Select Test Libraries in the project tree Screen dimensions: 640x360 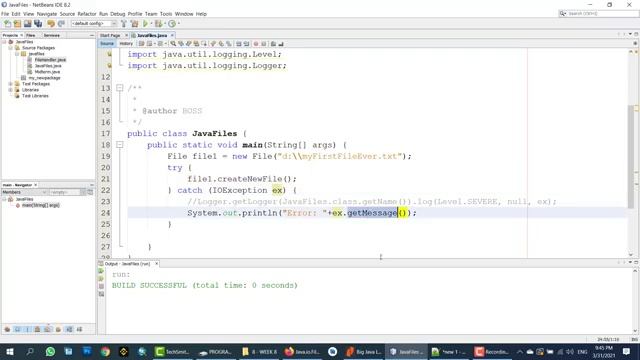(x=35, y=96)
